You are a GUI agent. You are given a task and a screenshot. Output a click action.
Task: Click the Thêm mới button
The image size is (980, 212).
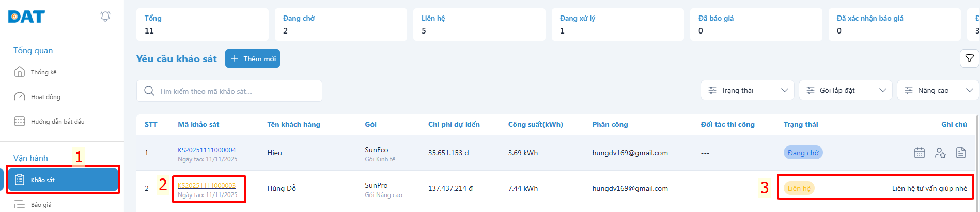(253, 59)
